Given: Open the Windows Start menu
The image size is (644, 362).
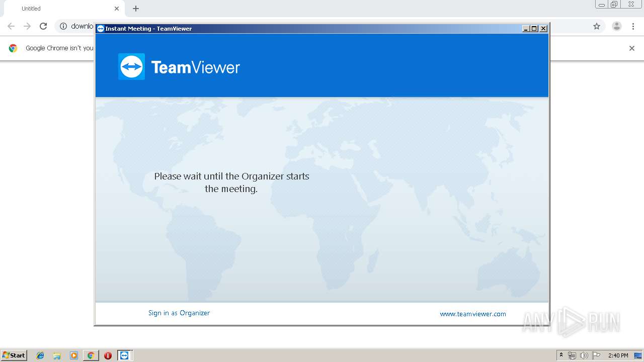Looking at the screenshot, I should click(14, 355).
